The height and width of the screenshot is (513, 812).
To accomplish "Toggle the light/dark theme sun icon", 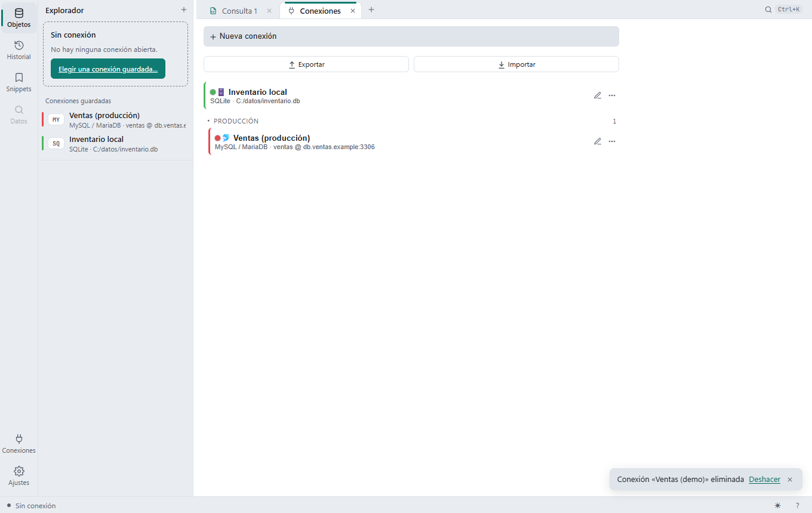I will [777, 505].
